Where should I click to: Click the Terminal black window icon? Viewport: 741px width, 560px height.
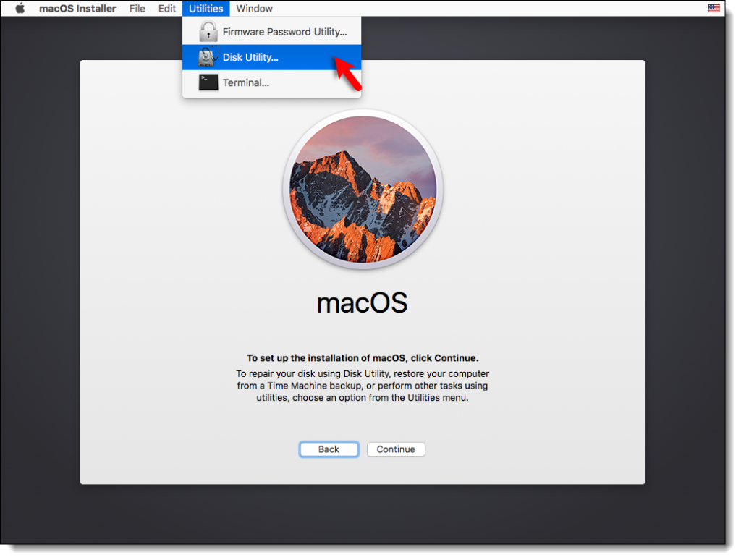pos(208,82)
